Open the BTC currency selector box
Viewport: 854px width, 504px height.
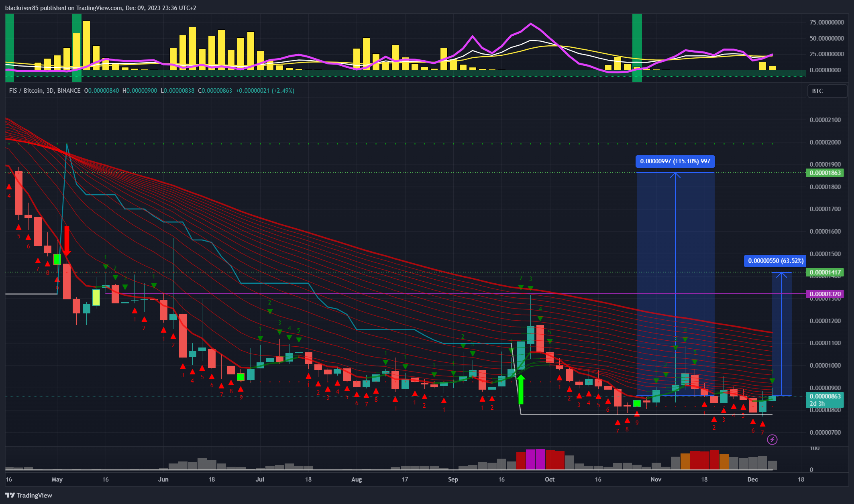[827, 91]
